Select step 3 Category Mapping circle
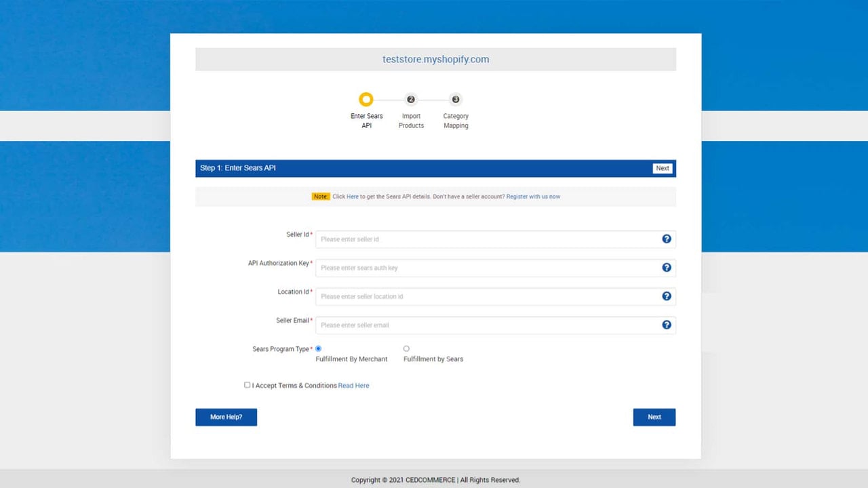Image resolution: width=868 pixels, height=488 pixels. point(456,100)
